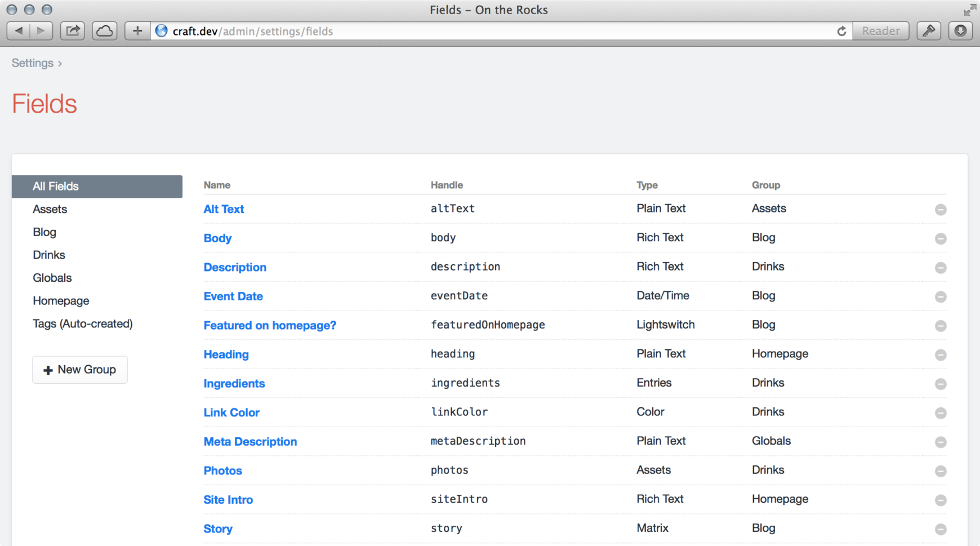The height and width of the screenshot is (546, 980).
Task: Delete the Event Date field
Action: coord(941,297)
